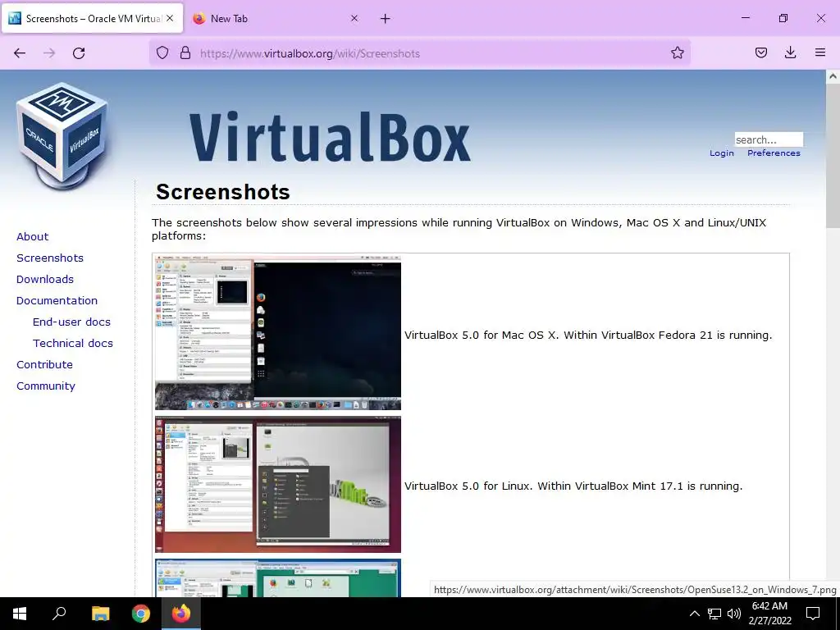Click the search box on the page

[769, 139]
